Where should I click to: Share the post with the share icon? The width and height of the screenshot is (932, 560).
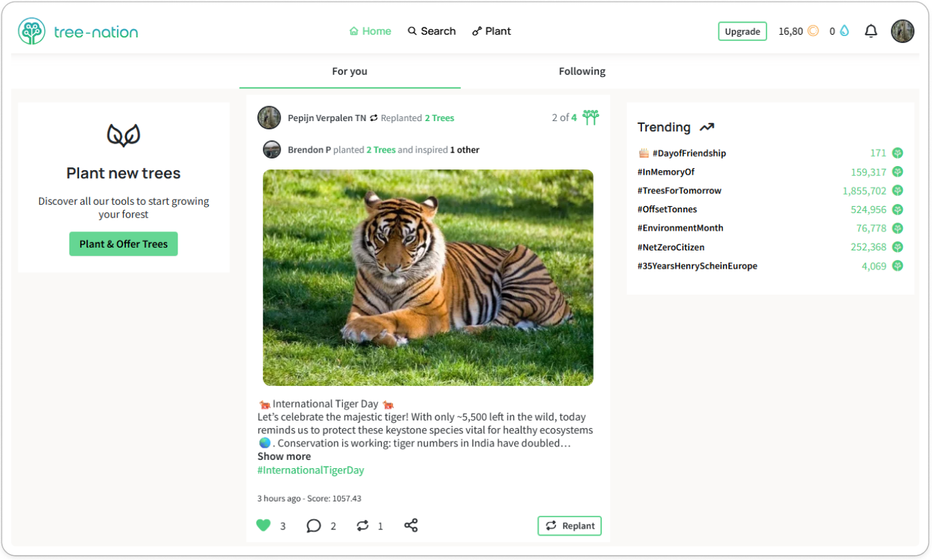click(411, 525)
